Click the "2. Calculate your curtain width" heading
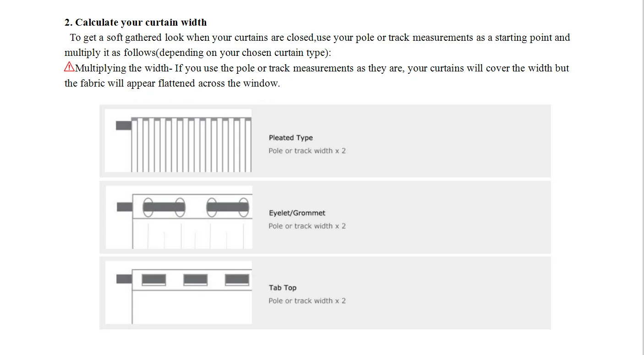The width and height of the screenshot is (644, 355). click(x=136, y=22)
